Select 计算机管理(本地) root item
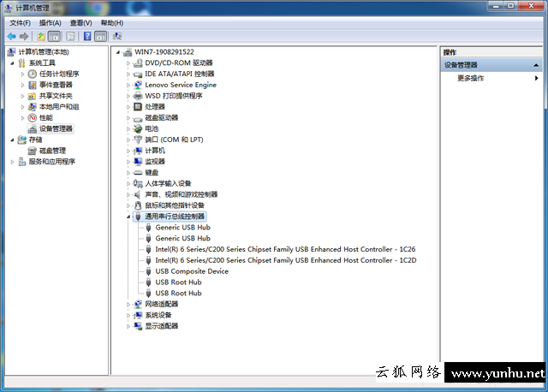The width and height of the screenshot is (548, 392). tap(44, 52)
